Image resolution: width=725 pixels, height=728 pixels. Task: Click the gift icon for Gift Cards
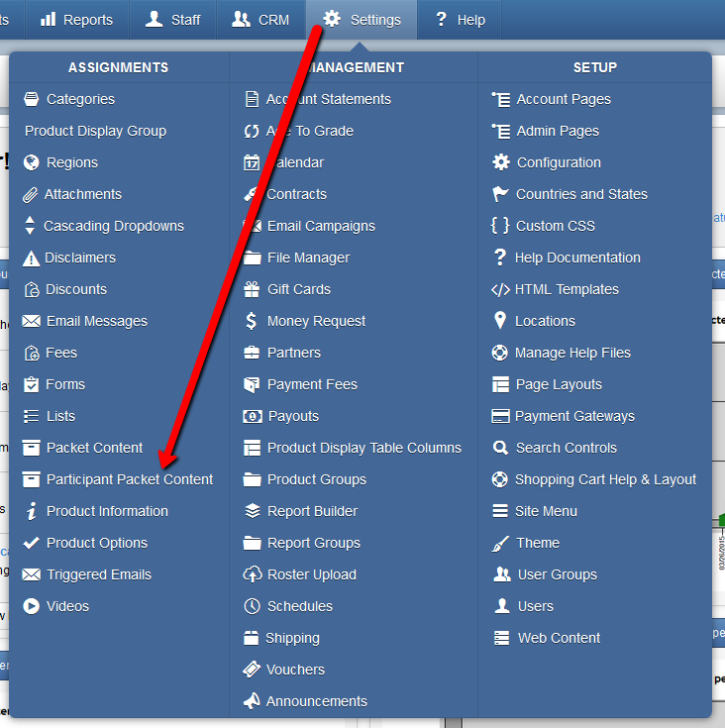(252, 289)
